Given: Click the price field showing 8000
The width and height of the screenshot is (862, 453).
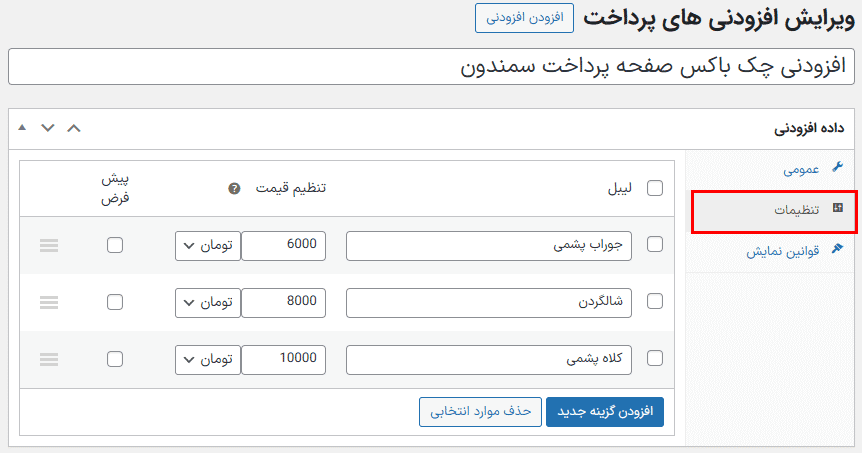Looking at the screenshot, I should coord(284,303).
